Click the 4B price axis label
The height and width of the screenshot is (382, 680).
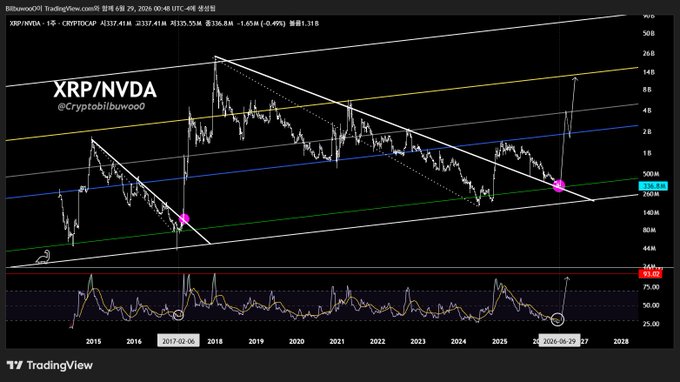647,111
